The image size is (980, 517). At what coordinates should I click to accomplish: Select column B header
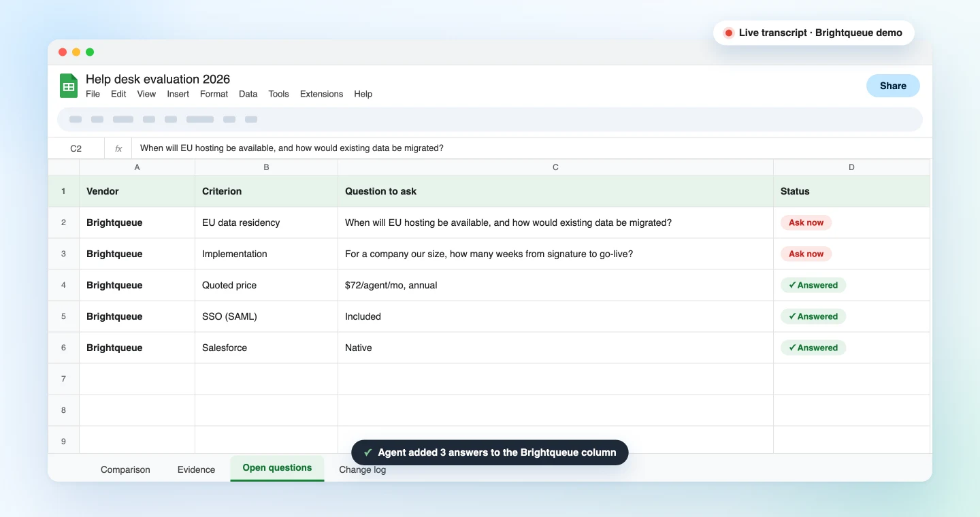point(266,167)
